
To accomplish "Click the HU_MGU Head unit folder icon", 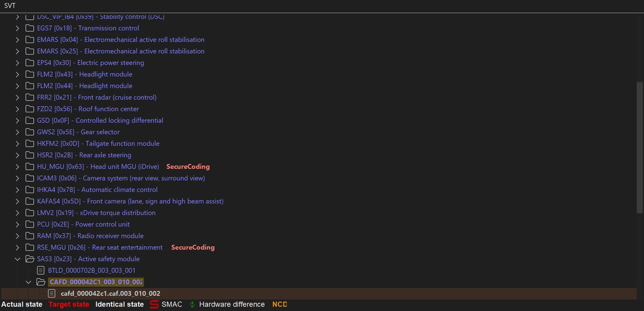I will [30, 167].
